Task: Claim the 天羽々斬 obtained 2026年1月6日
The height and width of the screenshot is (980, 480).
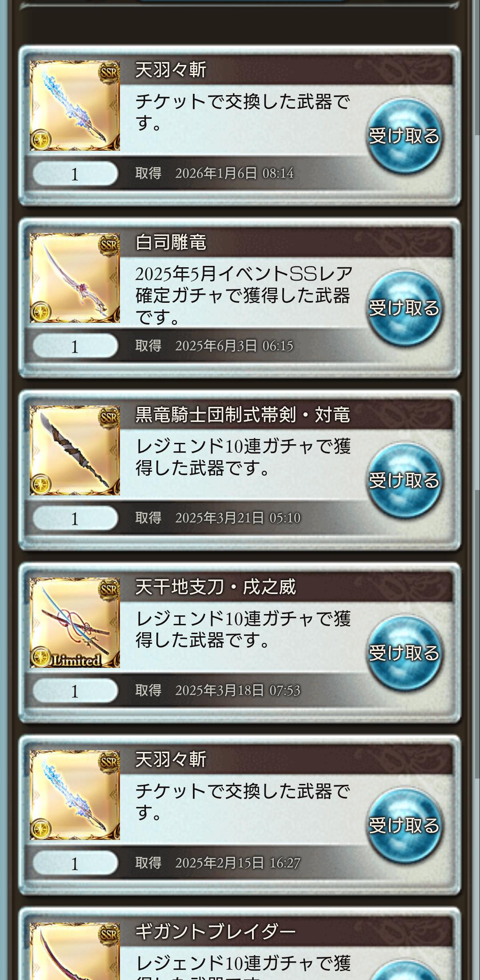Action: [x=404, y=136]
